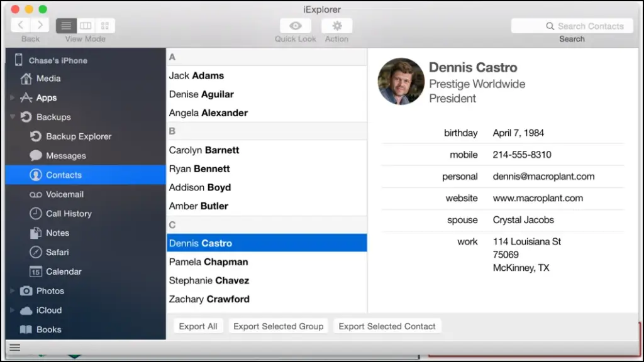Image resolution: width=644 pixels, height=362 pixels.
Task: Click the bottom-left hamburger menu icon
Action: coord(15,348)
